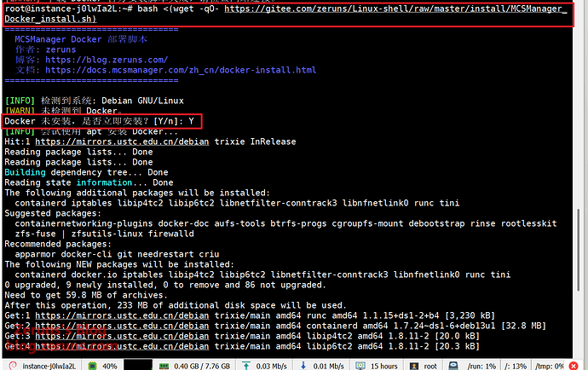Click the root@instance-j0lwIa2L shell prompt

pos(68,9)
